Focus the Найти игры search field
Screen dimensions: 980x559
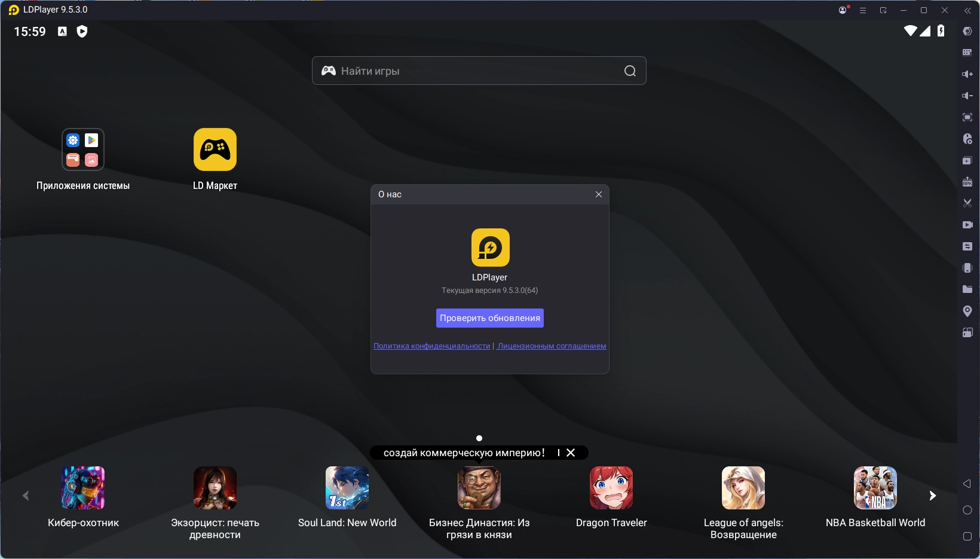(x=479, y=71)
